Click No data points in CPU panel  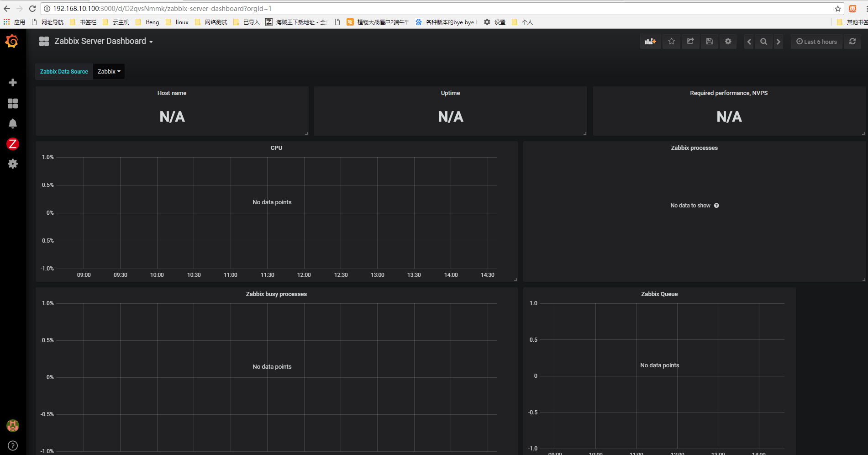pyautogui.click(x=272, y=202)
